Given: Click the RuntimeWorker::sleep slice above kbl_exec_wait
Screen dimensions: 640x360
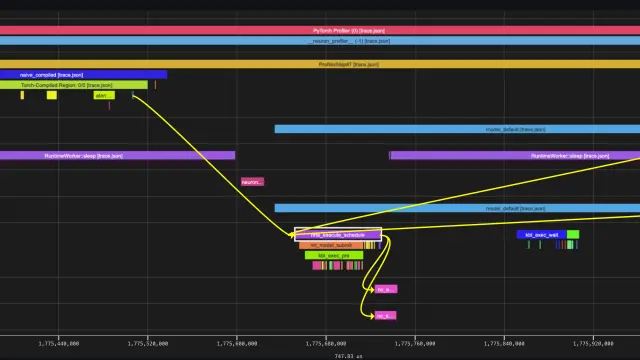Looking at the screenshot, I should (515, 156).
